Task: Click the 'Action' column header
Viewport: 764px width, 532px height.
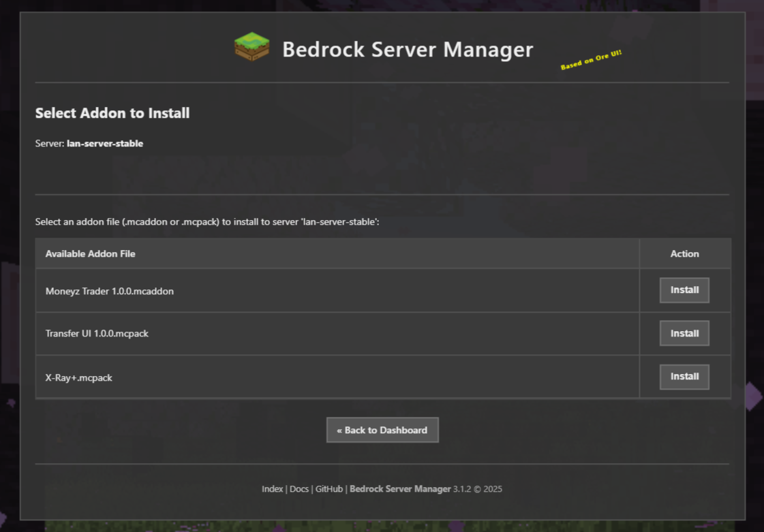Action: point(685,253)
